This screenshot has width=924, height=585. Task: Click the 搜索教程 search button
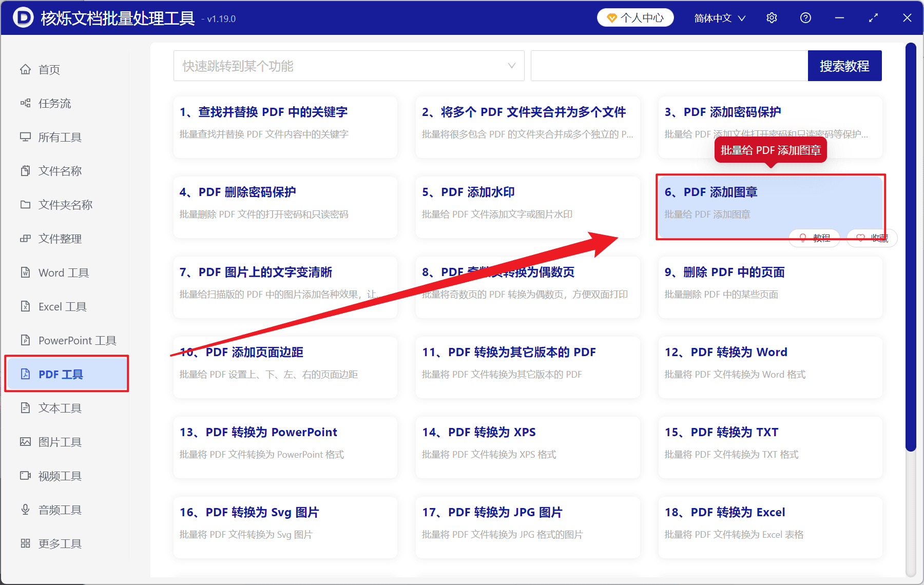click(x=844, y=66)
